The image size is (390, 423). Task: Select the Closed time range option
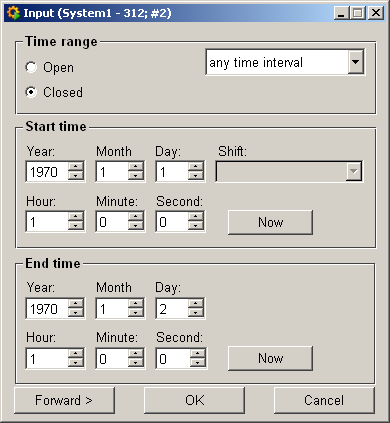(x=31, y=92)
